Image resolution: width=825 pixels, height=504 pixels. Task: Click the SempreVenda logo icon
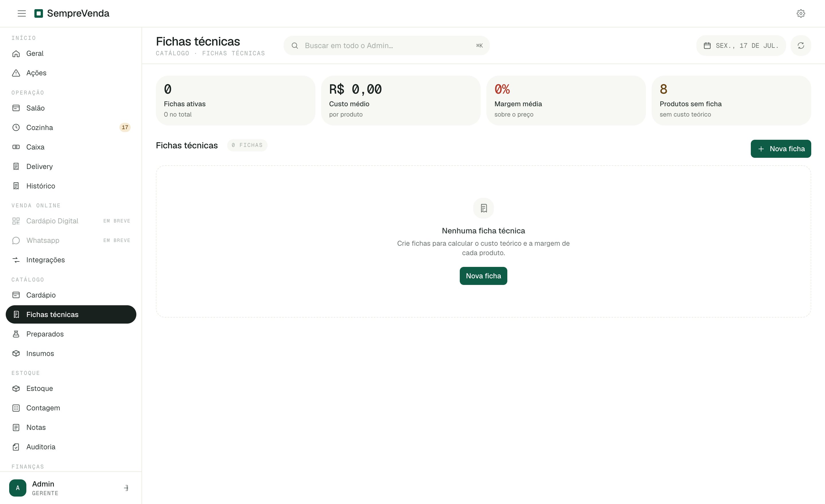(39, 13)
